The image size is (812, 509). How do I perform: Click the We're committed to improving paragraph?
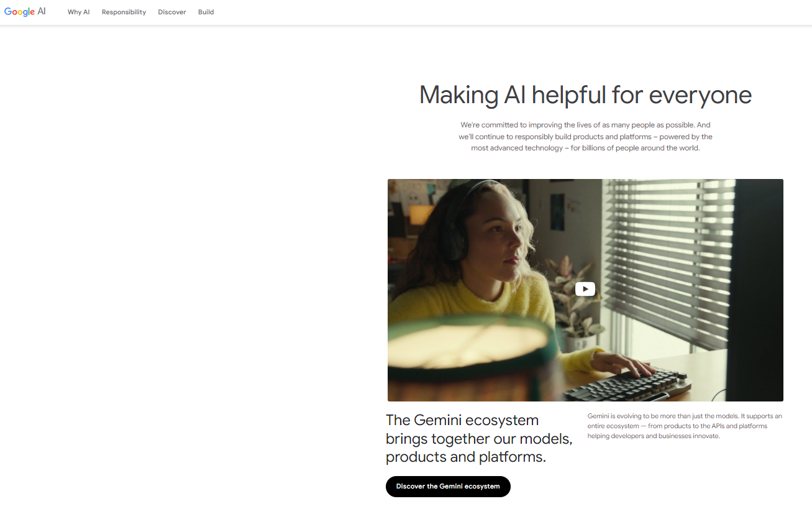coord(585,137)
